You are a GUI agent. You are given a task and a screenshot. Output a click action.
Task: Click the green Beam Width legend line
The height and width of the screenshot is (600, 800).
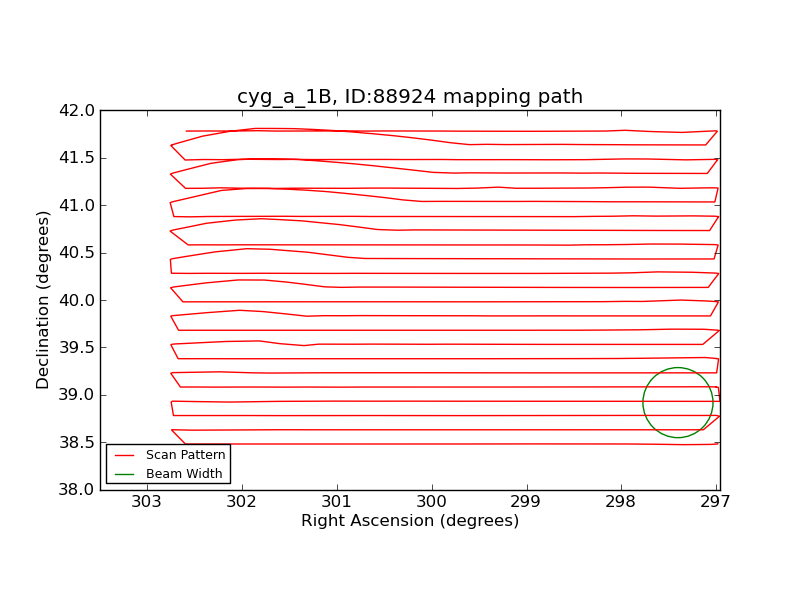pos(124,474)
